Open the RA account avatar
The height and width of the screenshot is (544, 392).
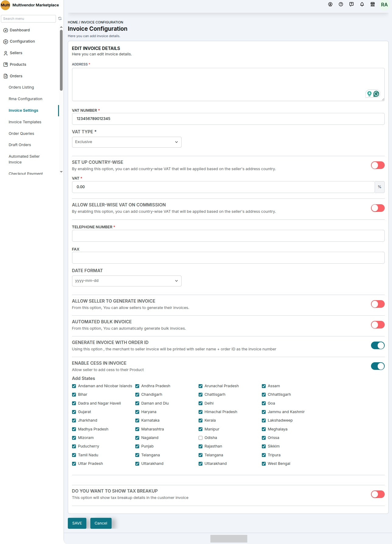click(384, 5)
